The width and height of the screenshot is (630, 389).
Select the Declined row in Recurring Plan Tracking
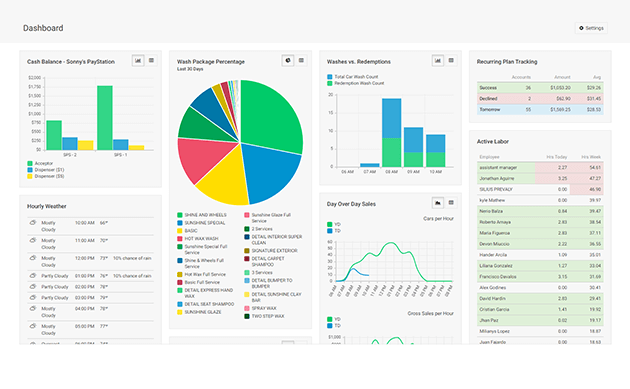(x=540, y=98)
